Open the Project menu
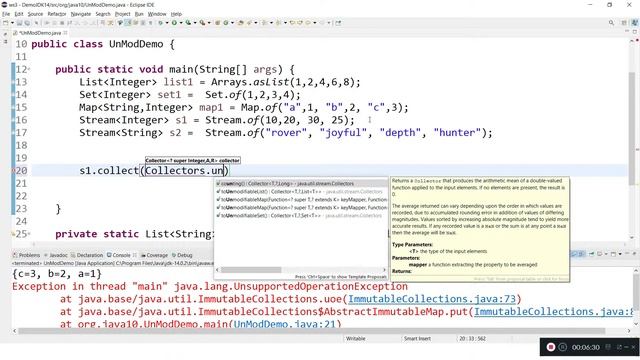The image size is (640, 360). [x=122, y=14]
